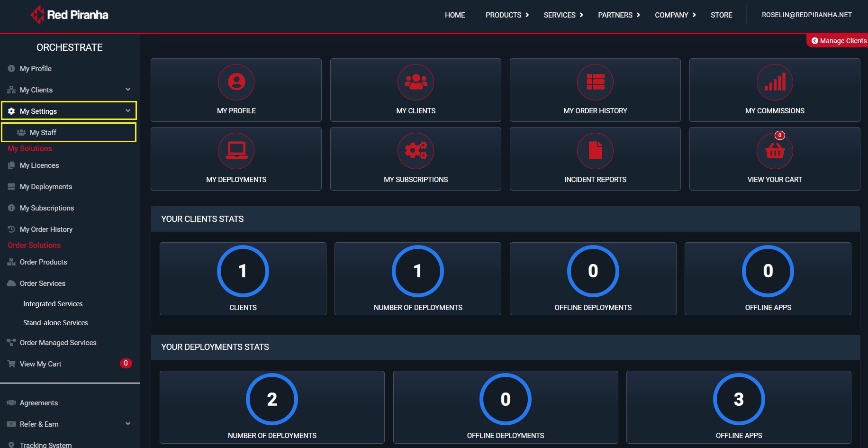Open the View Your Cart basket icon
Image resolution: width=868 pixels, height=448 pixels.
775,151
